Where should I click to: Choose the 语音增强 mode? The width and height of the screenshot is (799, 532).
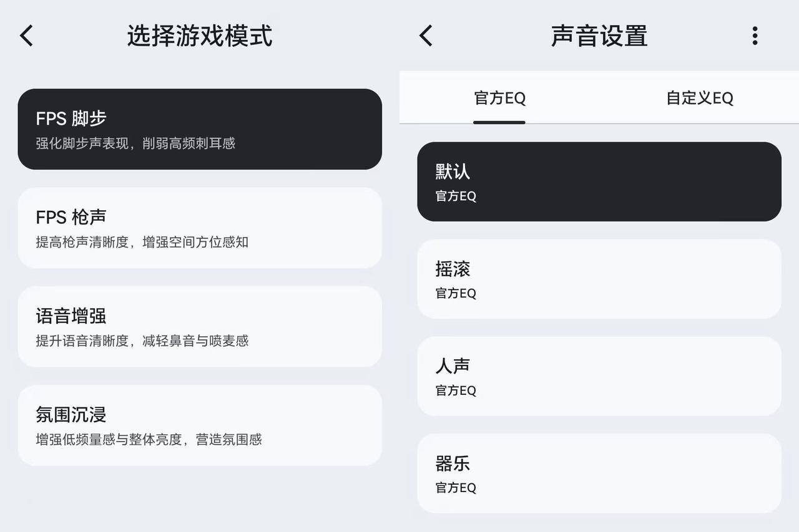(200, 327)
